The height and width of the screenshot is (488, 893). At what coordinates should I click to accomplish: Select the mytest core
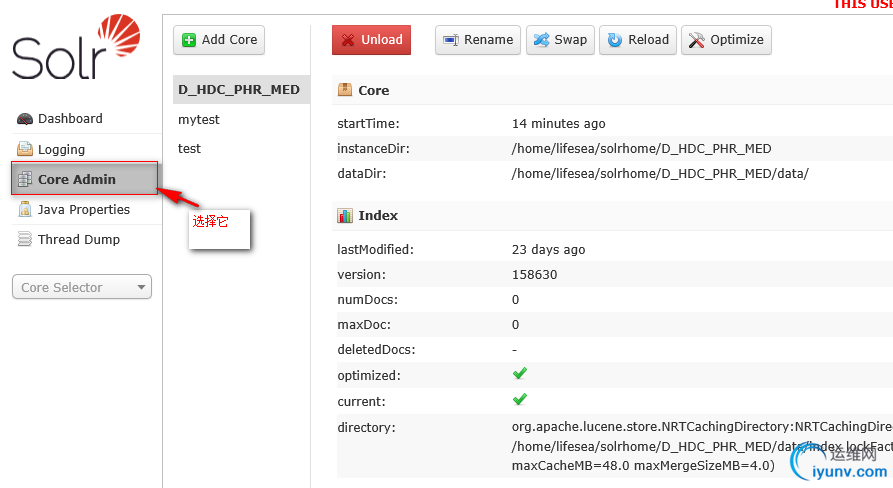pyautogui.click(x=199, y=120)
